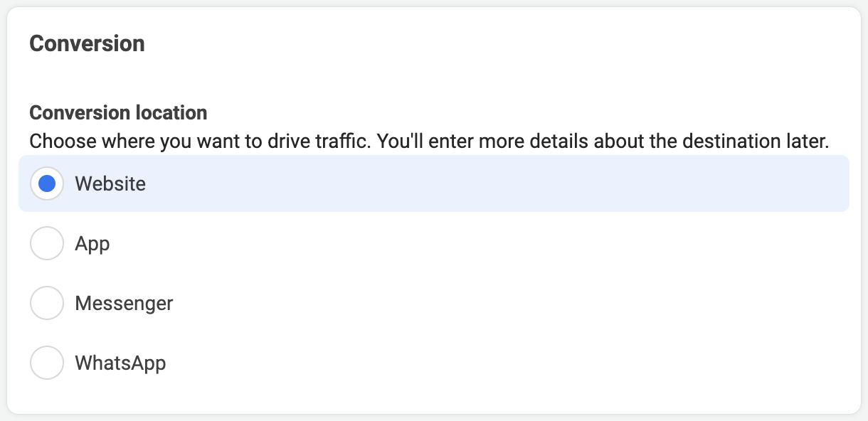
Task: Click the App option label
Action: tap(92, 244)
